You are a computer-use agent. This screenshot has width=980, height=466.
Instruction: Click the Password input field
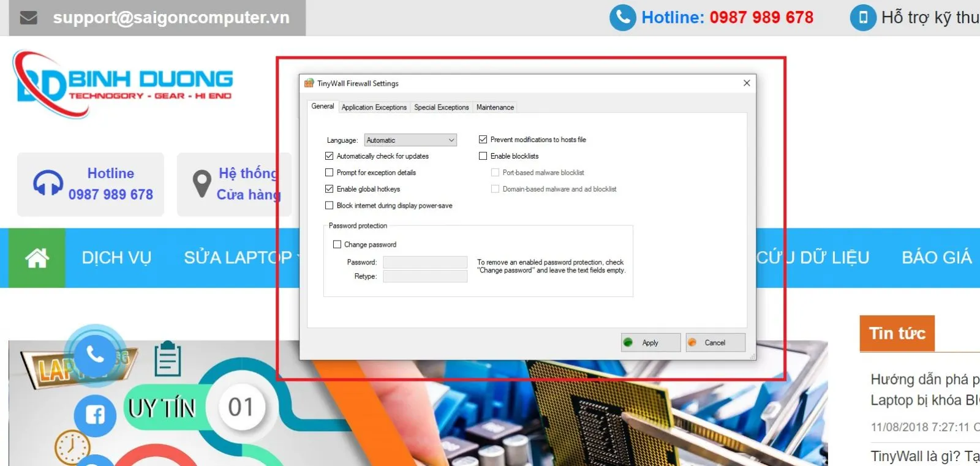(x=425, y=262)
